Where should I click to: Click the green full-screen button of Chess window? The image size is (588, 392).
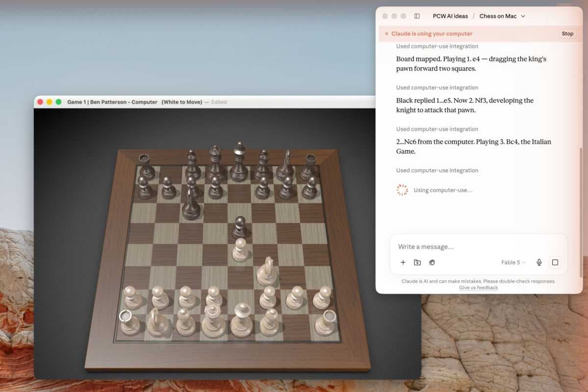click(58, 102)
